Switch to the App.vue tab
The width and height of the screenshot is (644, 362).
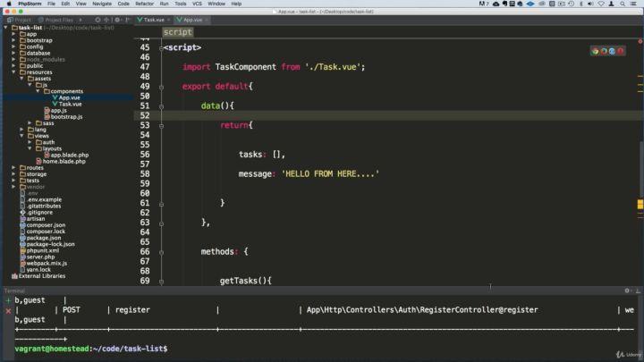[192, 20]
